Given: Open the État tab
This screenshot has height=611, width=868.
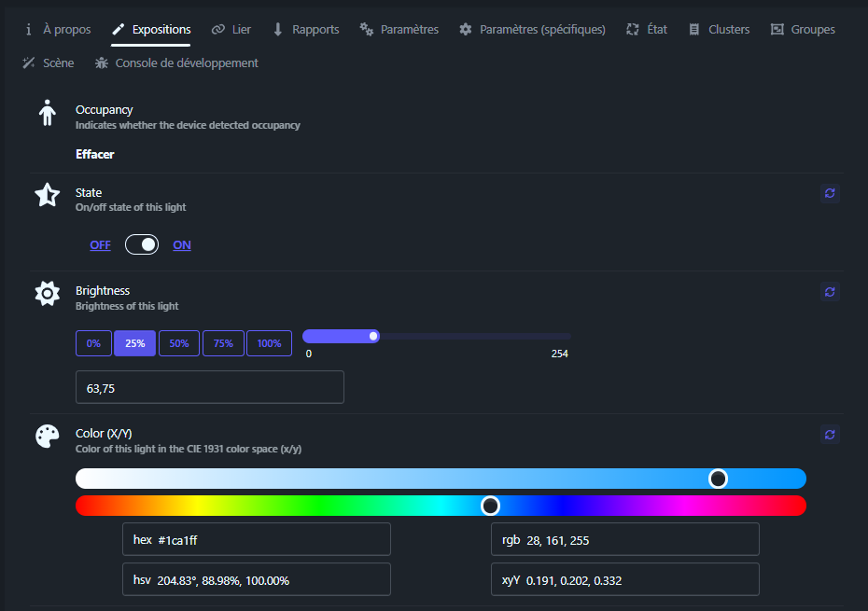Looking at the screenshot, I should pos(647,29).
